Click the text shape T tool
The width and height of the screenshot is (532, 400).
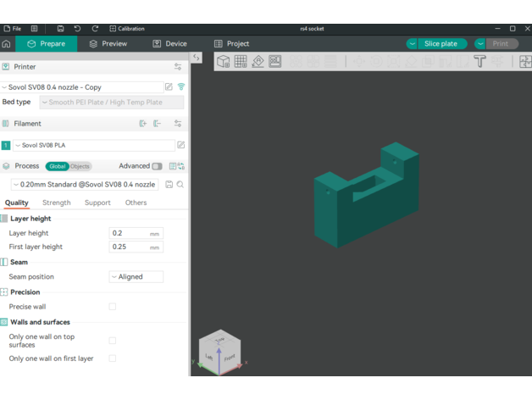tap(479, 61)
